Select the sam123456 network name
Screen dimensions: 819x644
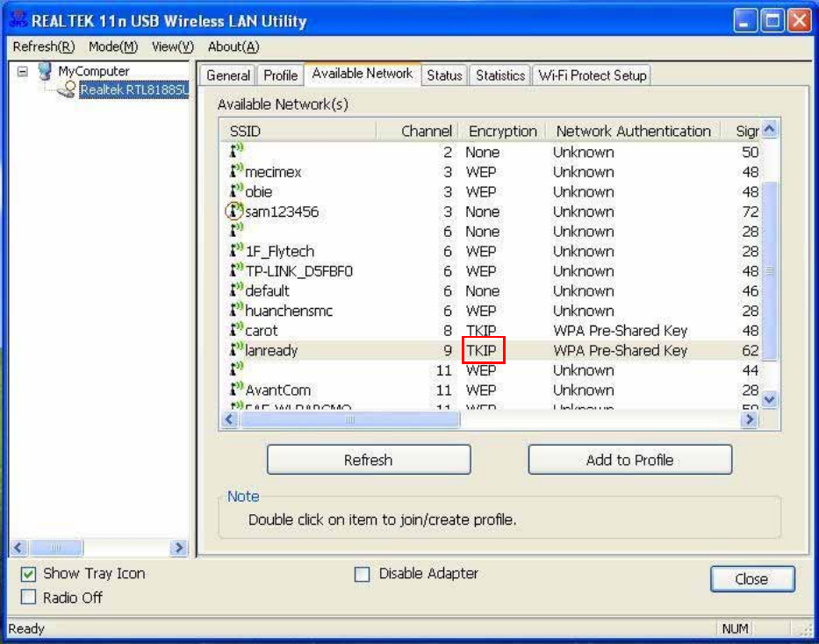pos(282,211)
